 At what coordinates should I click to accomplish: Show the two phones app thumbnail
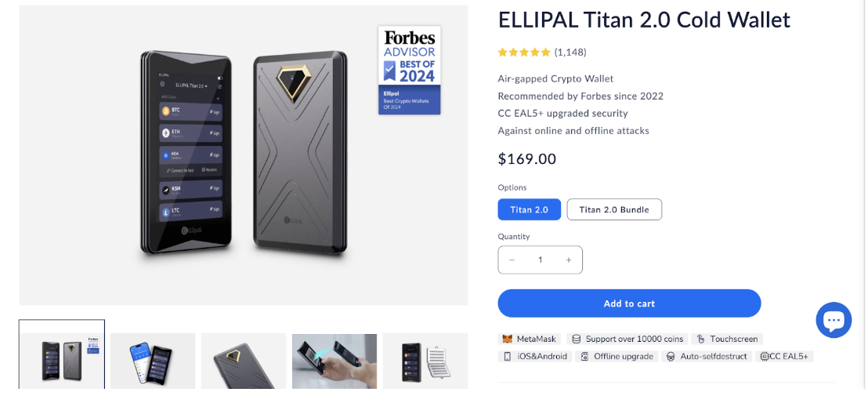point(153,361)
